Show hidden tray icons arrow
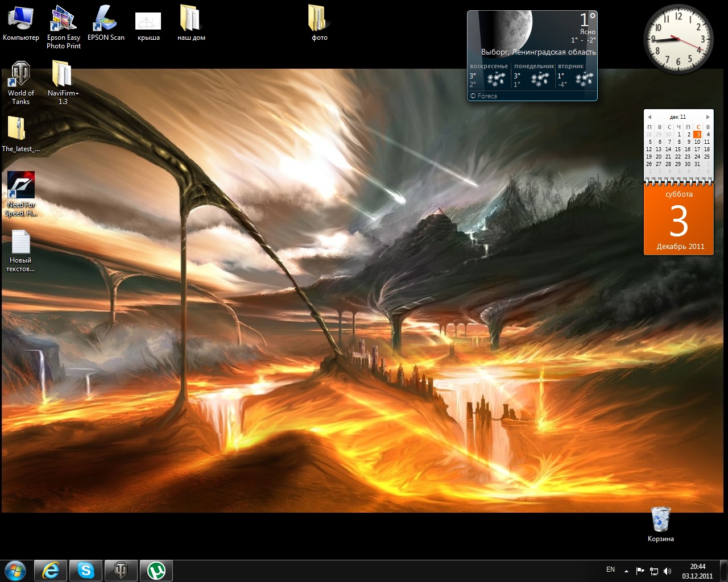This screenshot has width=728, height=582. pyautogui.click(x=626, y=571)
